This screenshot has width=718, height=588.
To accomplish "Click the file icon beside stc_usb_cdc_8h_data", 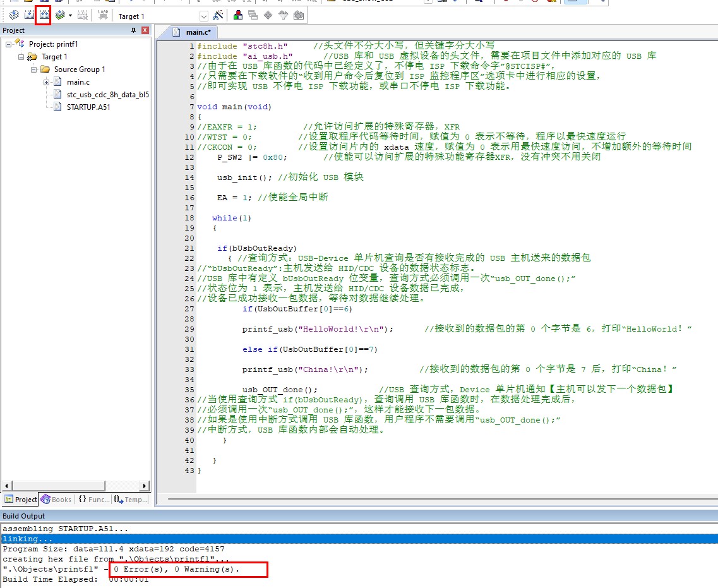I will [57, 94].
